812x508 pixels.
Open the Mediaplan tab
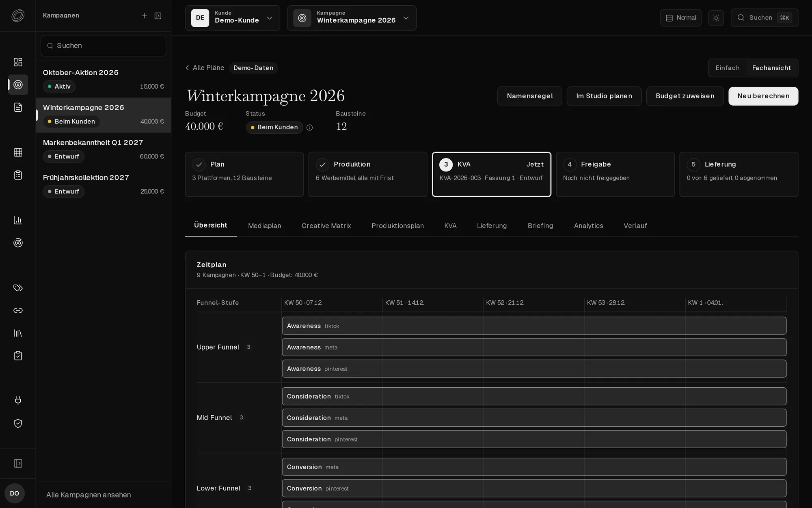(x=265, y=226)
